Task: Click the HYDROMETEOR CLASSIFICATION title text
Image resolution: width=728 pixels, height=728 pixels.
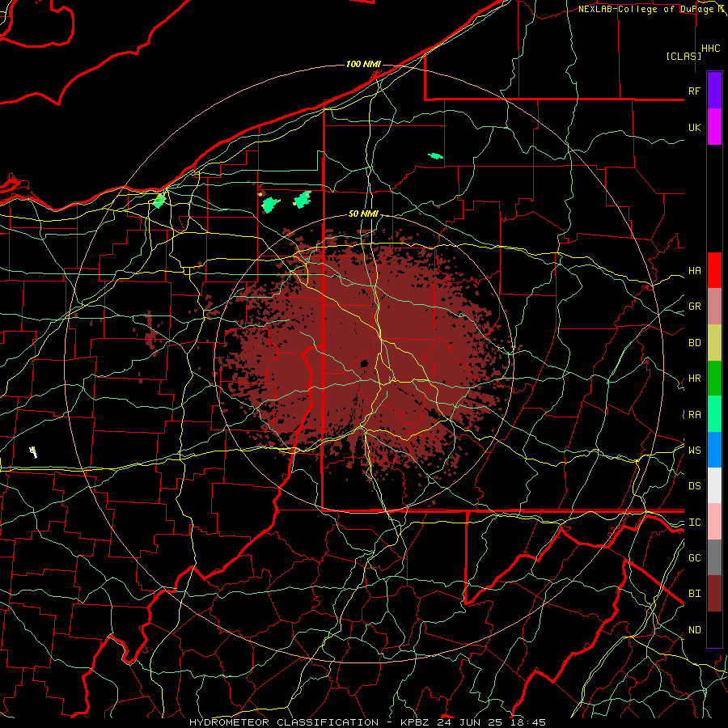Action: tap(284, 722)
